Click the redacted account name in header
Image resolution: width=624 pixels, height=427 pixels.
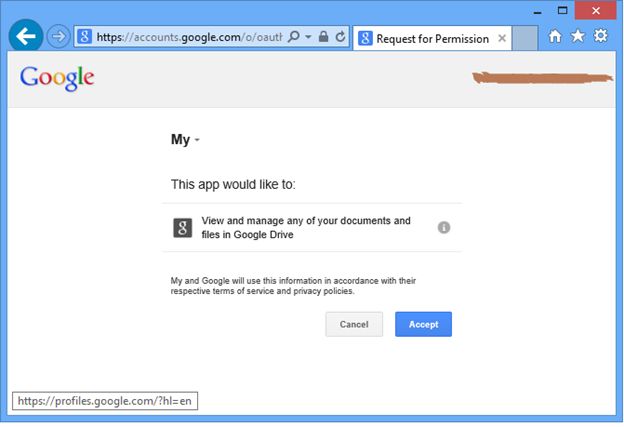pyautogui.click(x=543, y=78)
